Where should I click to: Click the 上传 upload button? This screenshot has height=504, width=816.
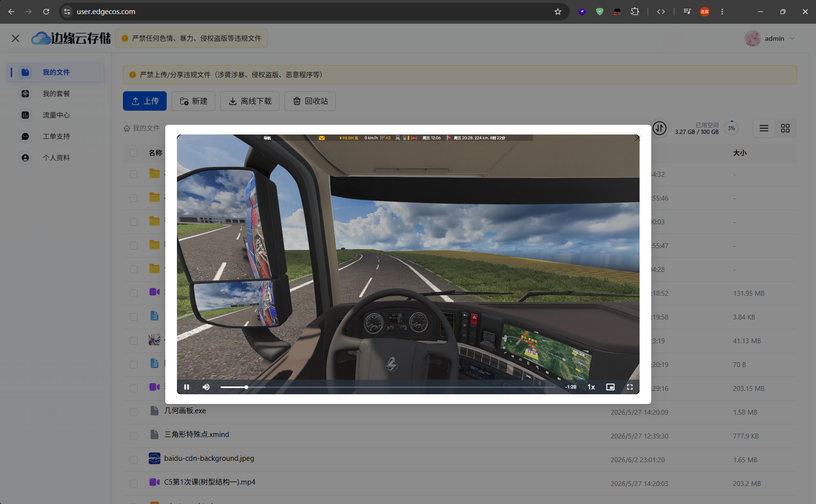tap(145, 101)
